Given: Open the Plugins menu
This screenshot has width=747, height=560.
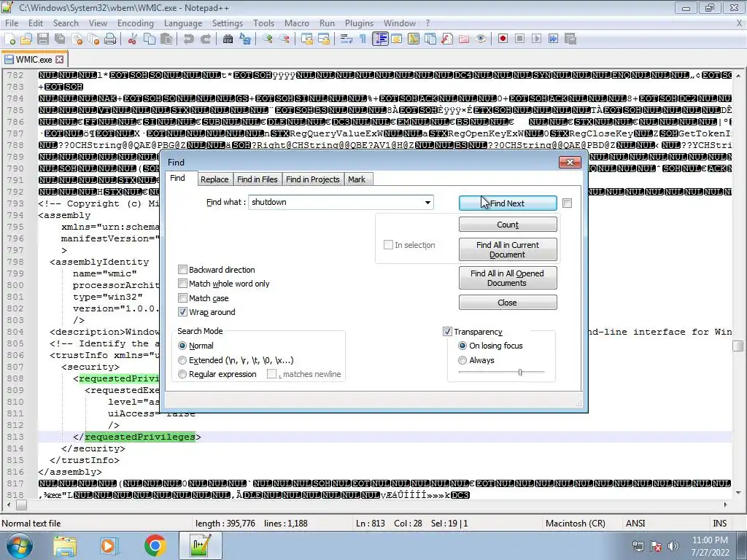Looking at the screenshot, I should click(359, 23).
